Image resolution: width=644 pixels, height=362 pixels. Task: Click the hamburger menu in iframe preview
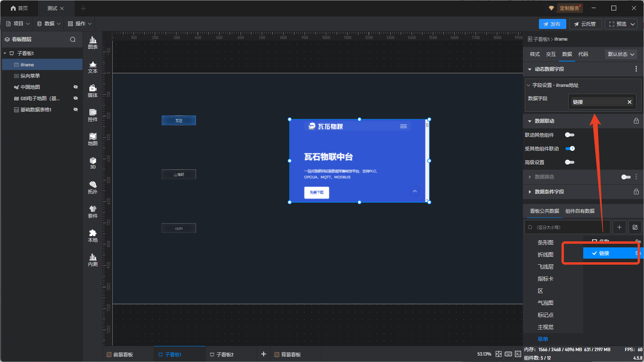403,126
